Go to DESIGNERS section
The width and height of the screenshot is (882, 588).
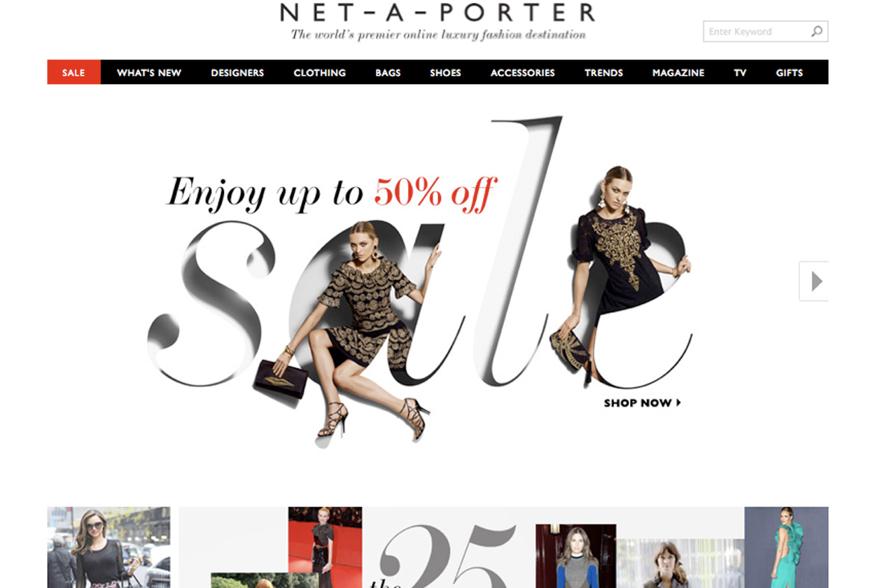[237, 72]
